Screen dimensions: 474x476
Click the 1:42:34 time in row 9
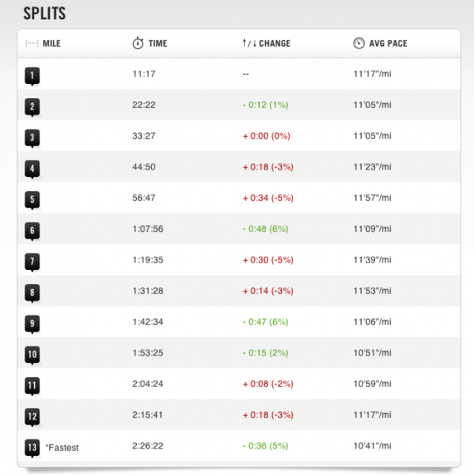coord(147,322)
